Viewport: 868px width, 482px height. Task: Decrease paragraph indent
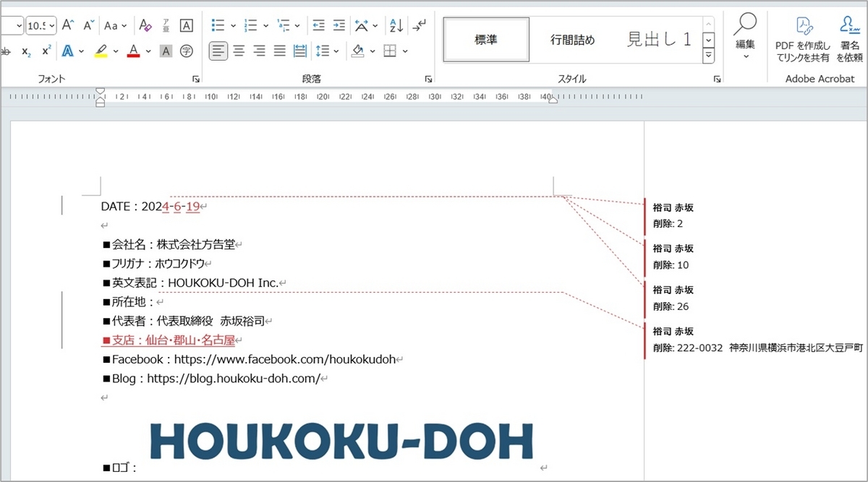click(318, 25)
